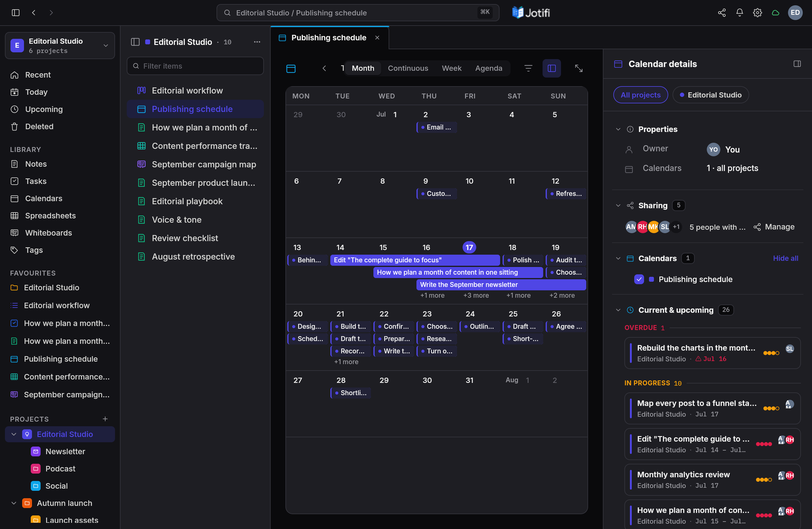
Task: Toggle the calendar details side panel button
Action: click(x=552, y=68)
